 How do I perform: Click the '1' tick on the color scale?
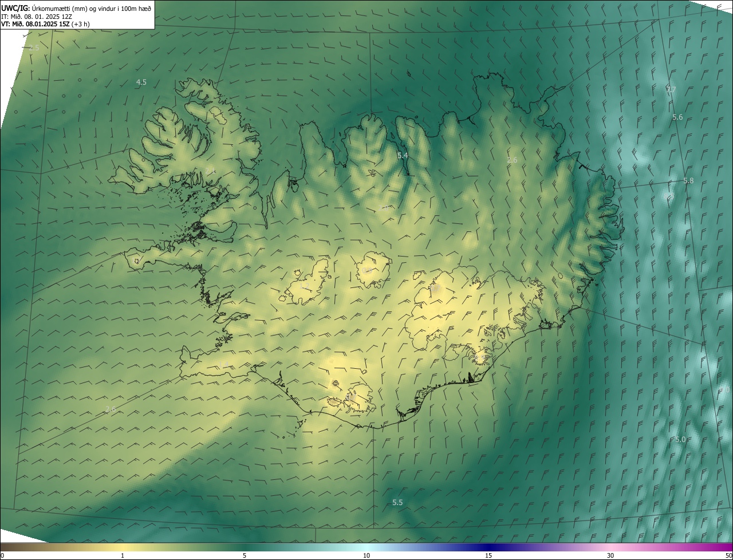(123, 555)
